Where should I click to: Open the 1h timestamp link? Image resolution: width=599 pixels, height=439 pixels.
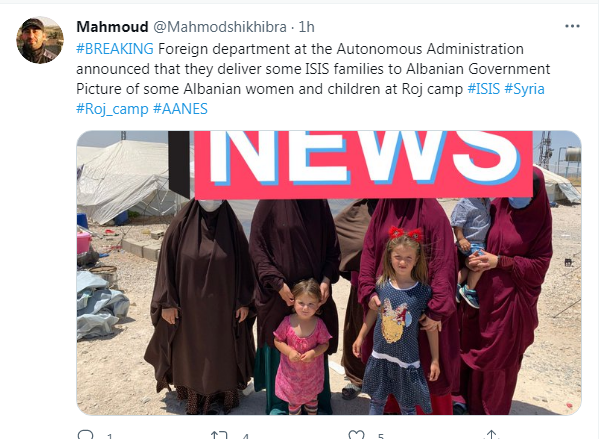pyautogui.click(x=306, y=27)
